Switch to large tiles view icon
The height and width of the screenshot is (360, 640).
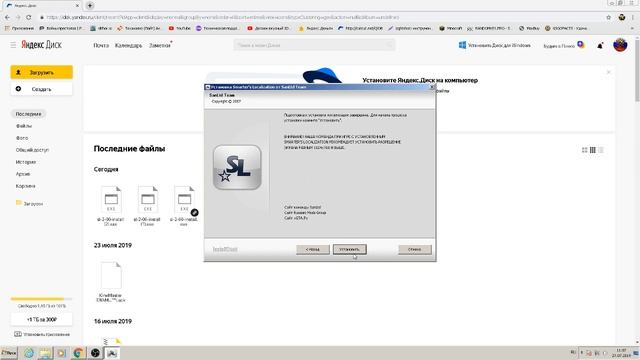point(584,150)
